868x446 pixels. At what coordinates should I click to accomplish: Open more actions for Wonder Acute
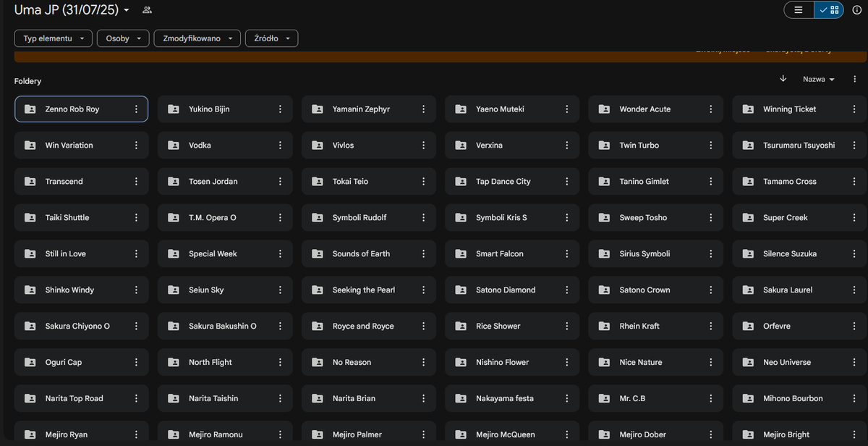pyautogui.click(x=710, y=109)
